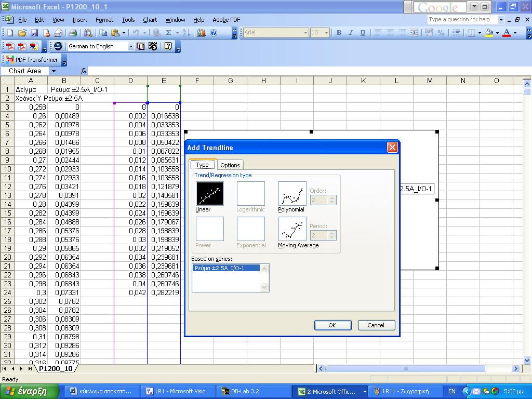Click Font Color red A
This screenshot has height=399, width=532.
507,33
